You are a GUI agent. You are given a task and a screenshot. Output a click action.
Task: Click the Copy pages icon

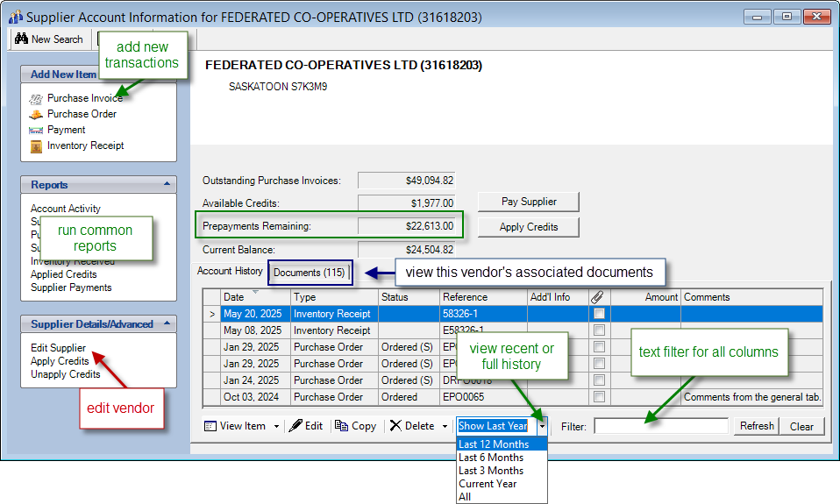pos(341,426)
